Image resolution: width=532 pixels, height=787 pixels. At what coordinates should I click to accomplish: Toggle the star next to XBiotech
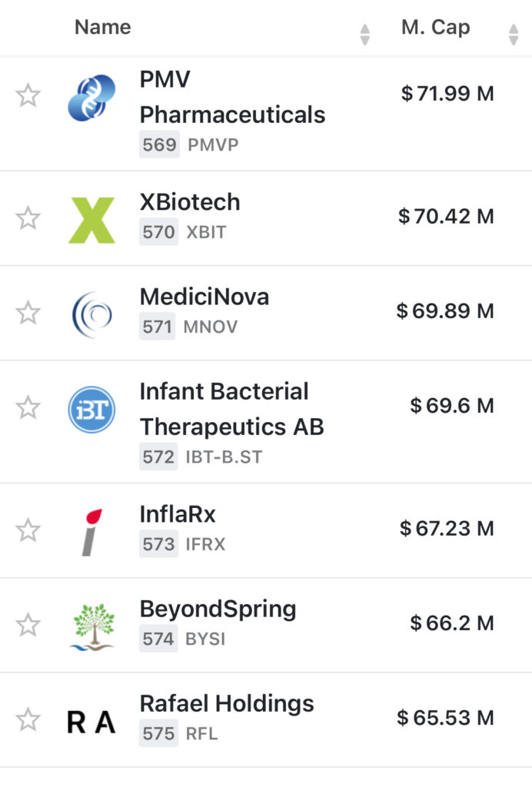point(28,218)
